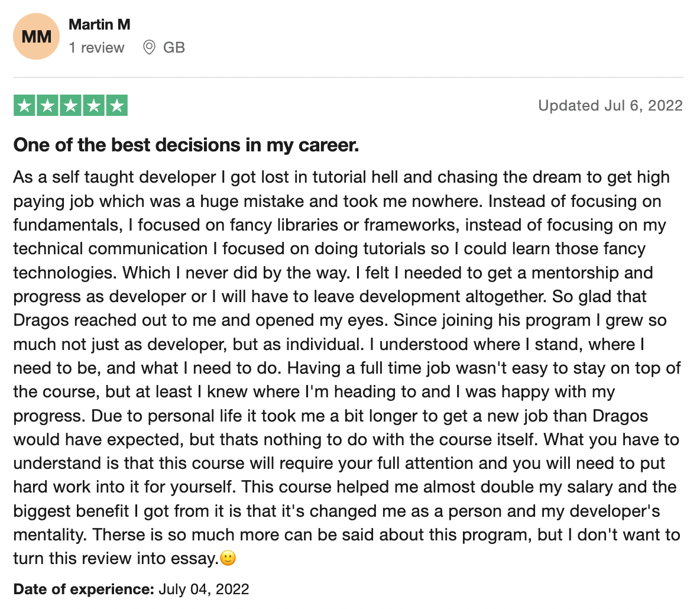
Task: Click the word 'essay' in the last line
Action: pyautogui.click(x=196, y=558)
